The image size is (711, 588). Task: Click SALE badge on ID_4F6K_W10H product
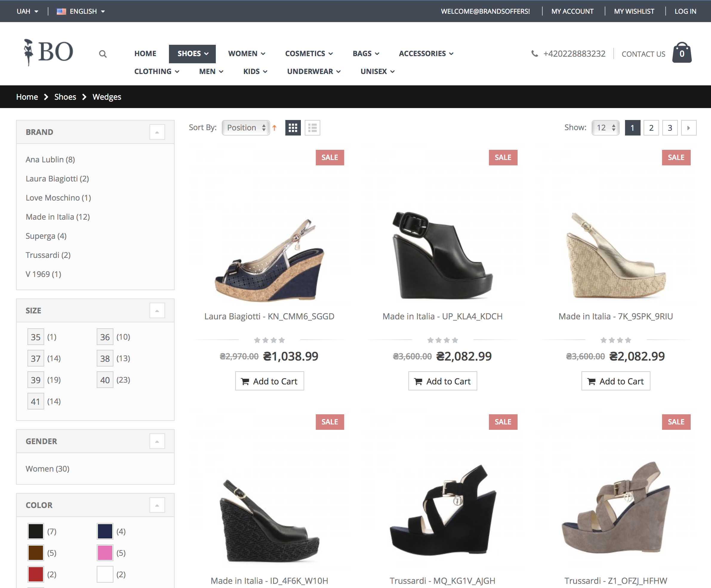[330, 422]
